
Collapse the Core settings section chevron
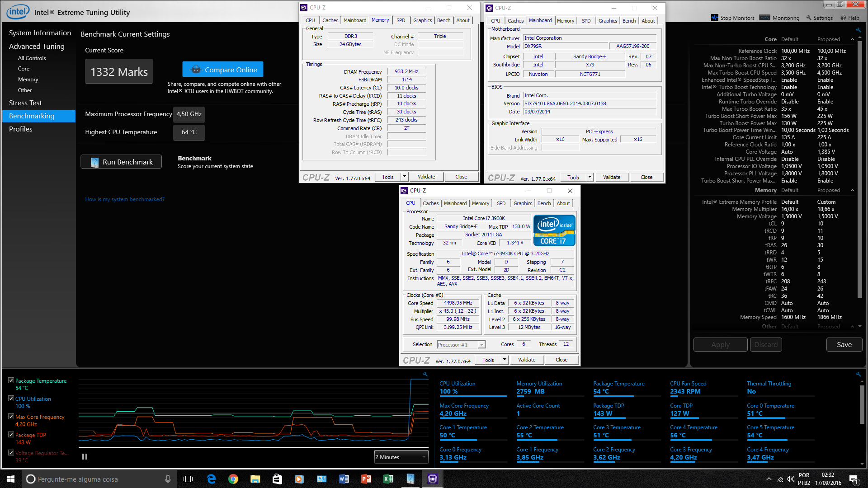click(x=852, y=39)
